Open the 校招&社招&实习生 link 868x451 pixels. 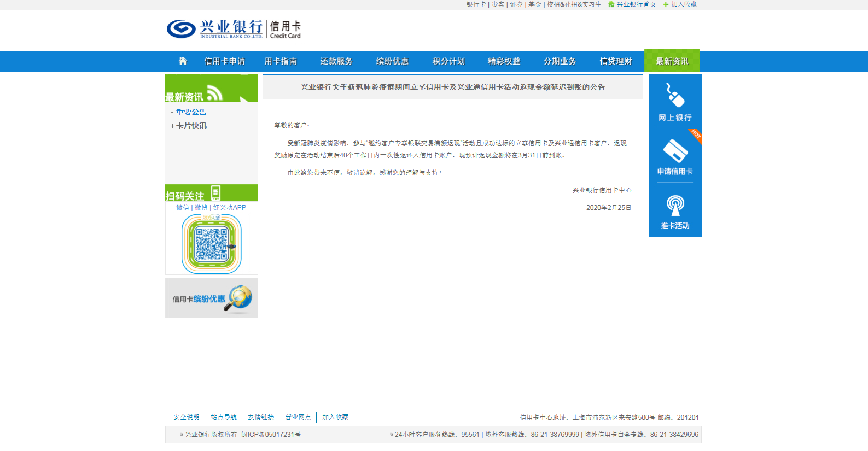tap(574, 4)
